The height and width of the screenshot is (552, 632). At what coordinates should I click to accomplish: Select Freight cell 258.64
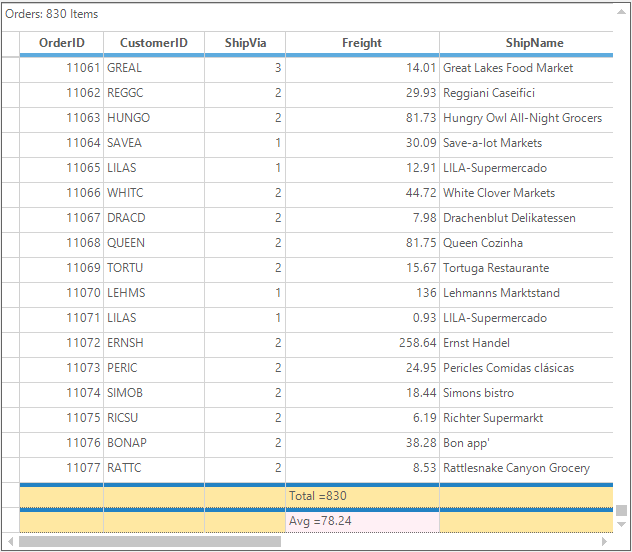[x=362, y=345]
